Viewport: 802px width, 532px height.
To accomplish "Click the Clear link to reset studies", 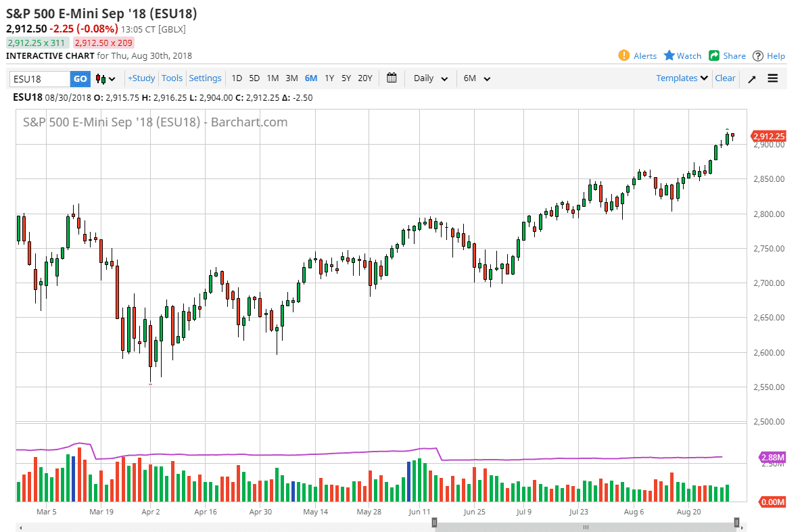I will pos(725,78).
